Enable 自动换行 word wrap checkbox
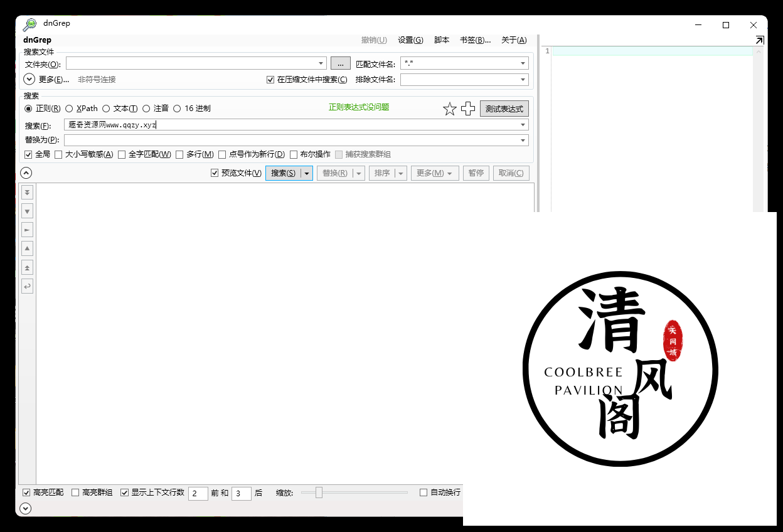 pos(423,492)
